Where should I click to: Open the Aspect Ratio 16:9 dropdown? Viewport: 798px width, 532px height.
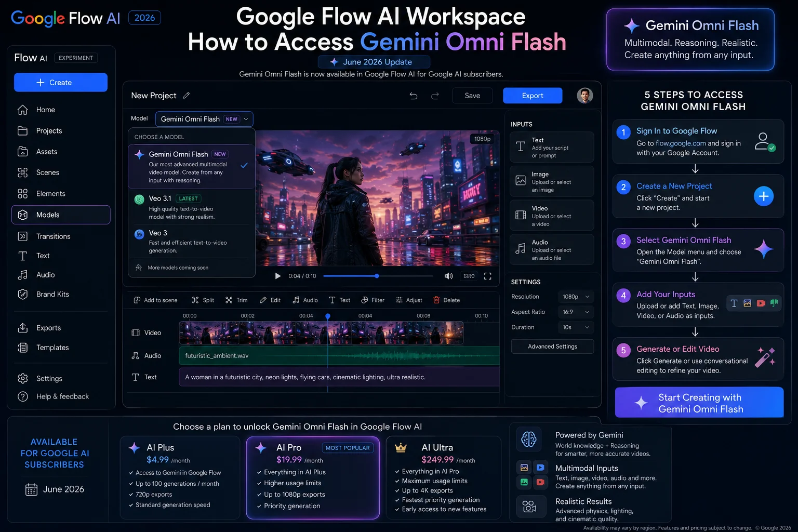(x=576, y=312)
